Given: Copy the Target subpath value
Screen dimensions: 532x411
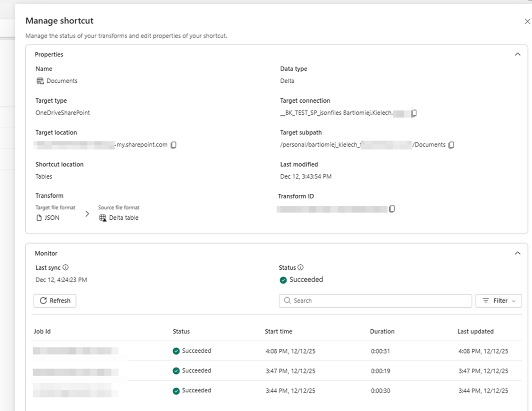Looking at the screenshot, I should [451, 145].
